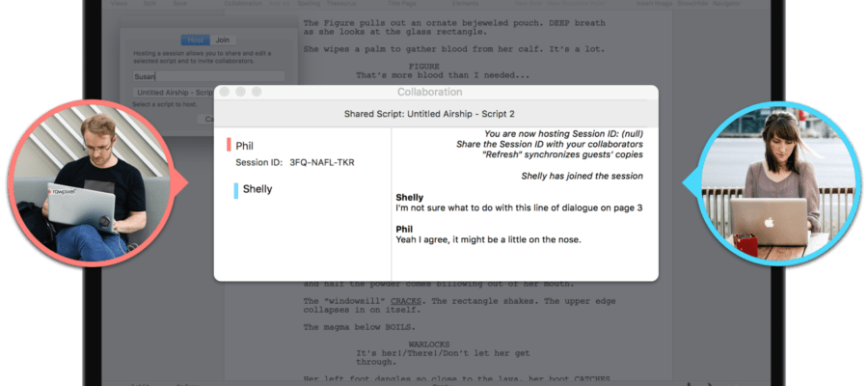868x386 pixels.
Task: Click the name field containing Susan
Action: click(208, 76)
